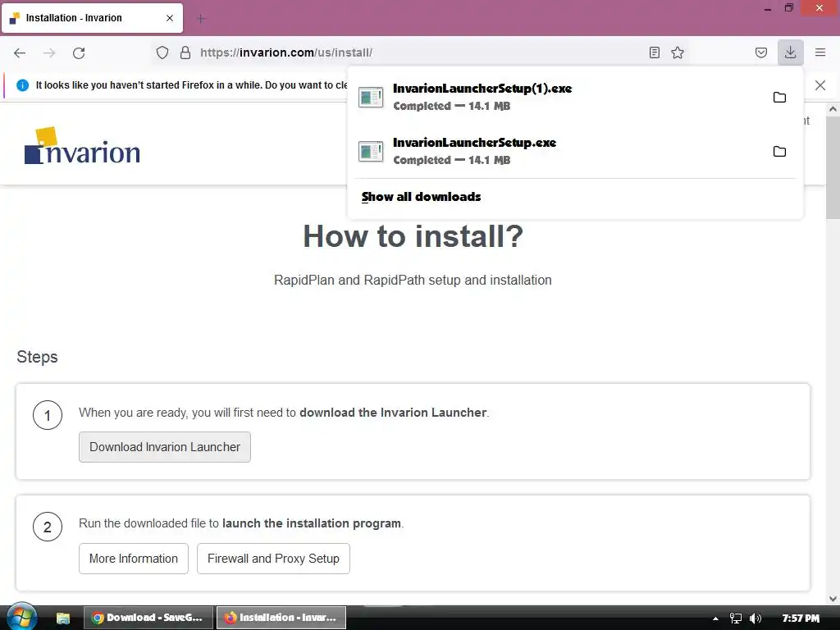The height and width of the screenshot is (630, 840).
Task: Close the Installation - Invarion tab
Action: (170, 18)
